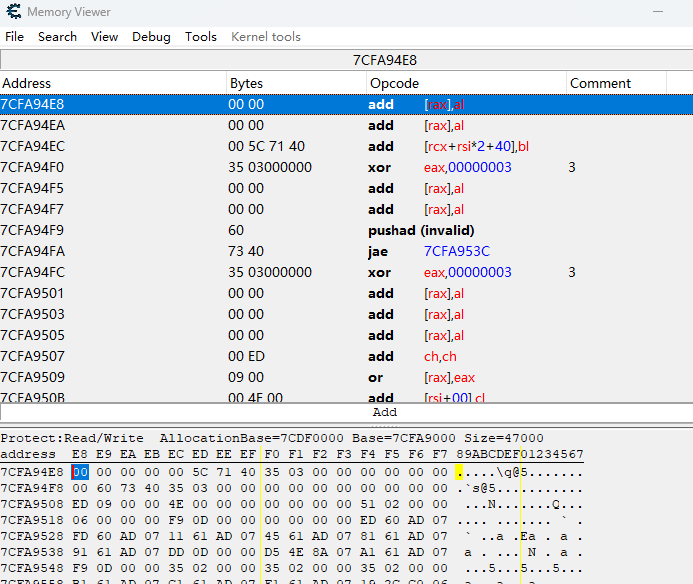
Task: Open the Tools menu
Action: point(200,37)
